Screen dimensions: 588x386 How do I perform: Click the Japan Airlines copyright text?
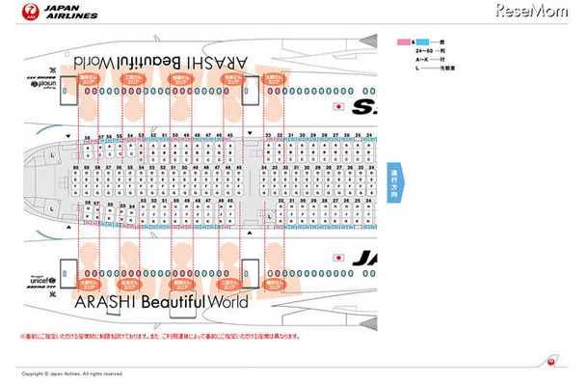point(72,373)
